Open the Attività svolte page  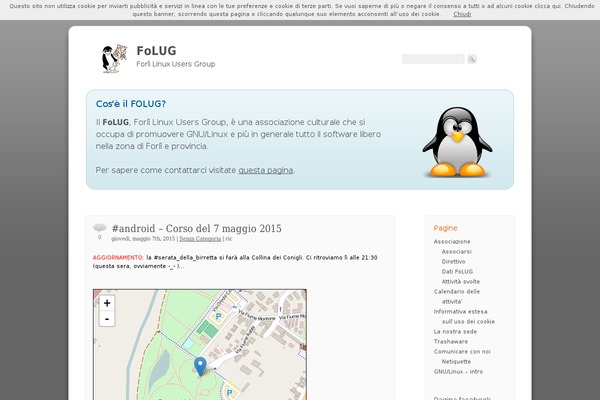461,281
